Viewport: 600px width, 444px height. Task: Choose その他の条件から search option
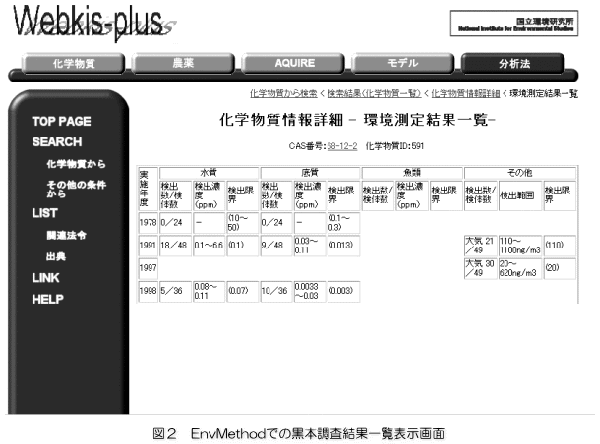coord(76,189)
